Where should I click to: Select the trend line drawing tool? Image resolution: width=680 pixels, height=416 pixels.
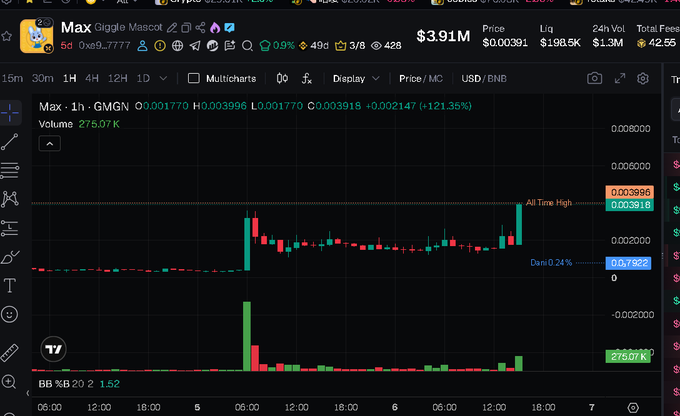click(10, 142)
